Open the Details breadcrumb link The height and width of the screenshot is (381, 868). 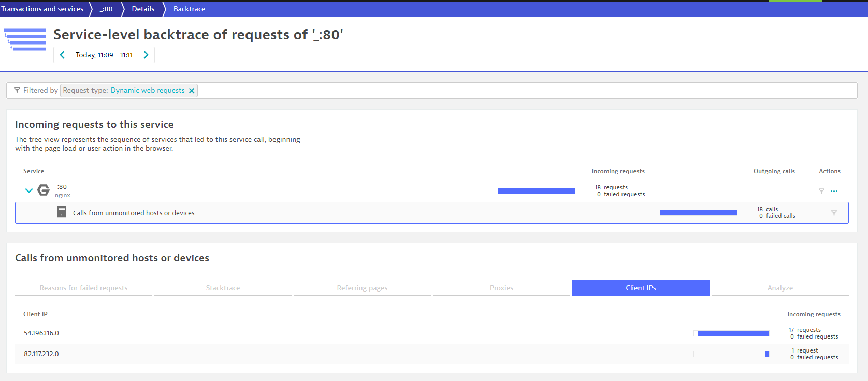pyautogui.click(x=143, y=9)
